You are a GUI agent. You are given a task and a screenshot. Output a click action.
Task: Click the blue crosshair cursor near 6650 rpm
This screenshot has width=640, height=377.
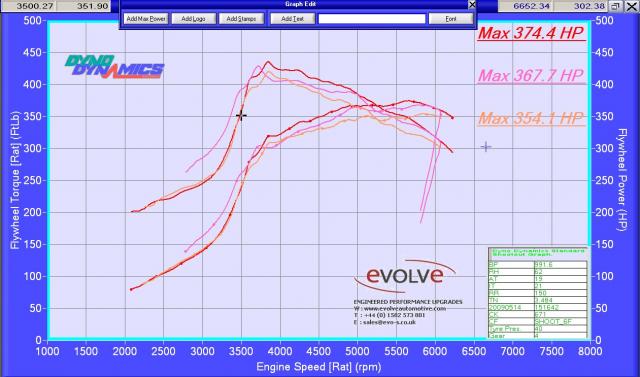(x=486, y=147)
